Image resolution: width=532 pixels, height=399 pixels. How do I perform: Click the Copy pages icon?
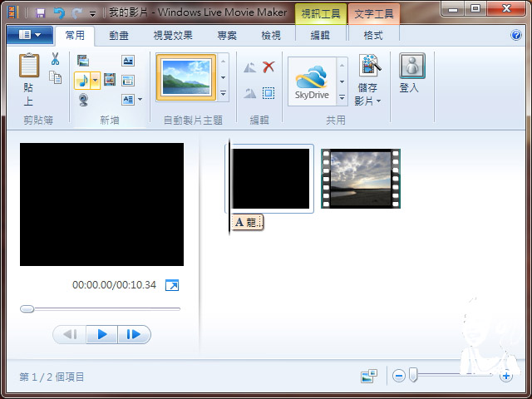click(56, 77)
